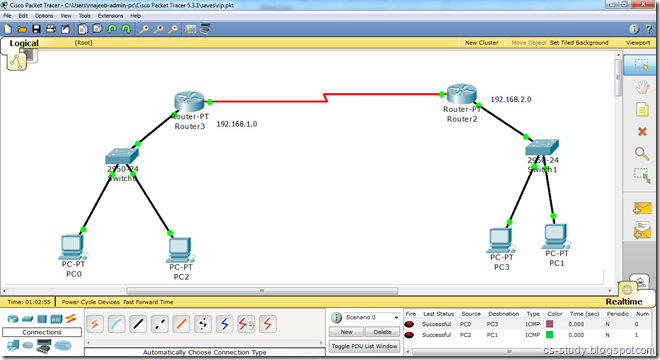
Task: Select the 192.168.1.0 network label
Action: pyautogui.click(x=237, y=124)
